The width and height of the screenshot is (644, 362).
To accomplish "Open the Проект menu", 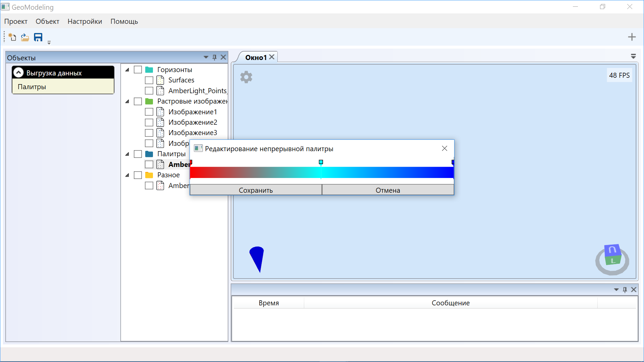I will click(x=16, y=21).
